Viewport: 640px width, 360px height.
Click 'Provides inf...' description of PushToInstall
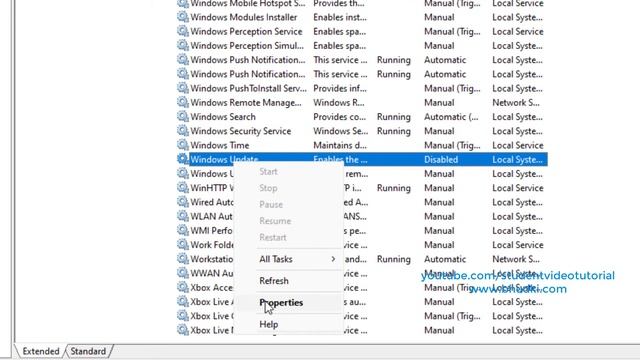340,88
